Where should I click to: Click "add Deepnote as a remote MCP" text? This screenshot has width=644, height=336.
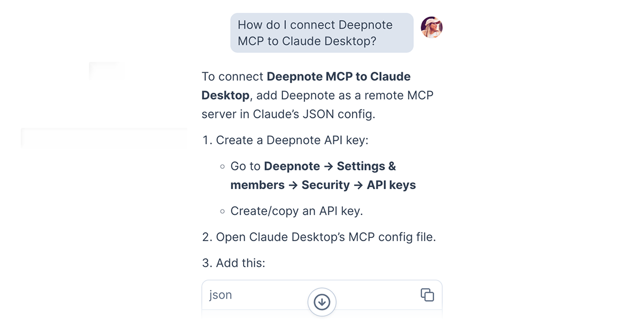click(x=346, y=95)
